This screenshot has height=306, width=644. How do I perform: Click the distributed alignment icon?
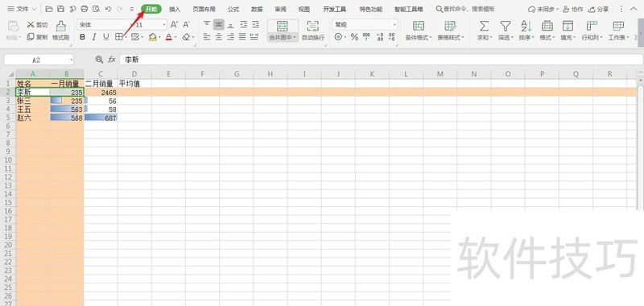pyautogui.click(x=254, y=37)
